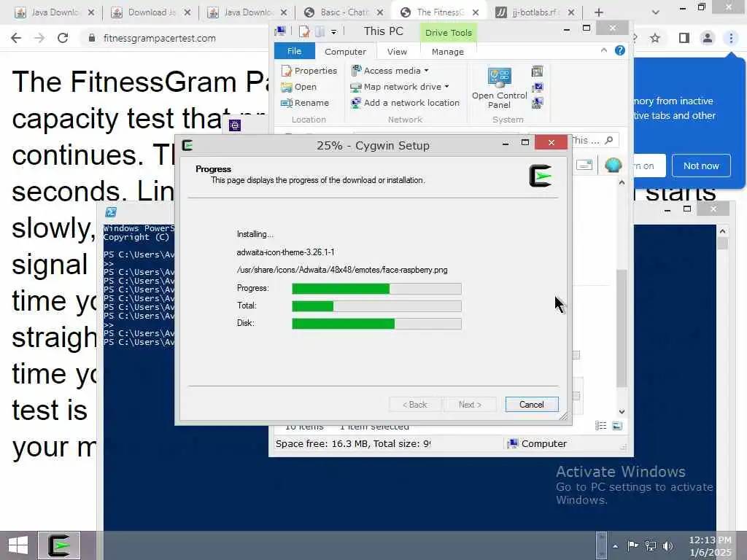The width and height of the screenshot is (747, 560).
Task: Click the PowerShell window title icon
Action: point(111,212)
